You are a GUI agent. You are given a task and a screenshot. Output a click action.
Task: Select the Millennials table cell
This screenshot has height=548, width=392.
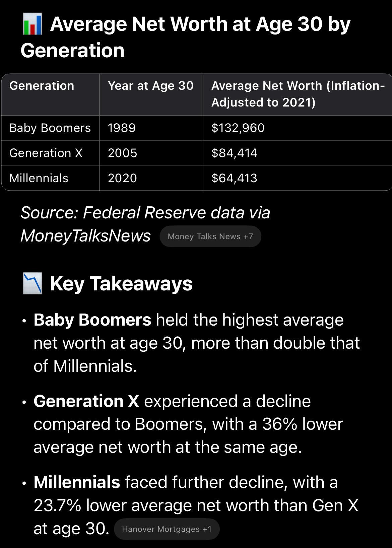coord(39,178)
